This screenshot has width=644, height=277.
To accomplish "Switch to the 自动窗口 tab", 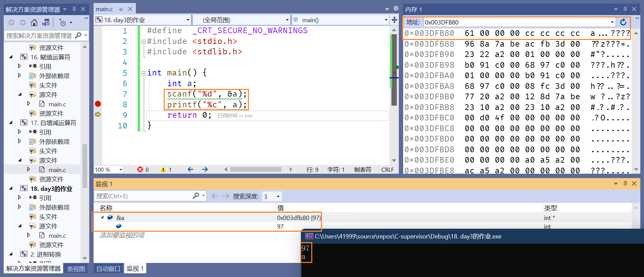I will click(108, 269).
